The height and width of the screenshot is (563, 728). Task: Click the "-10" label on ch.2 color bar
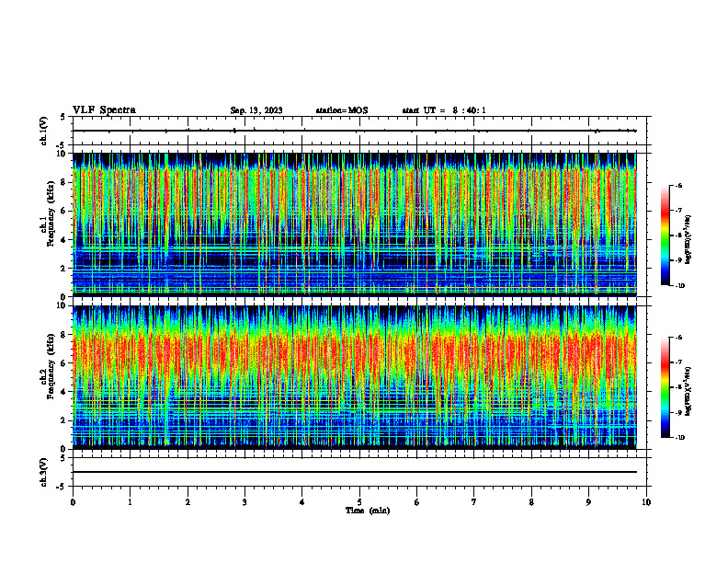tap(680, 438)
